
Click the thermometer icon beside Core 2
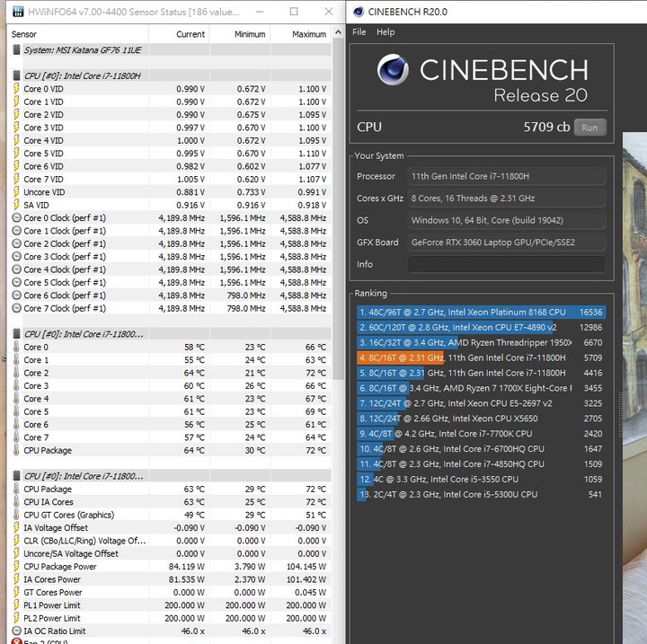tap(15, 373)
